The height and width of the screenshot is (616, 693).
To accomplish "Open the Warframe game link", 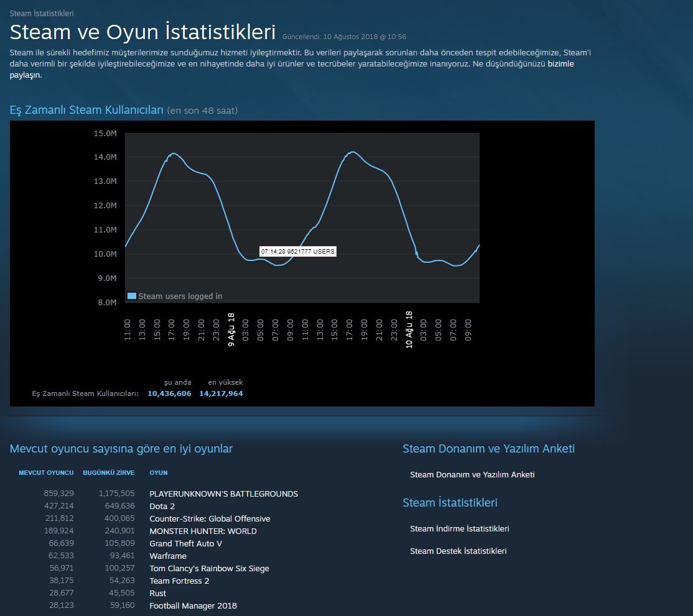I will tap(168, 556).
